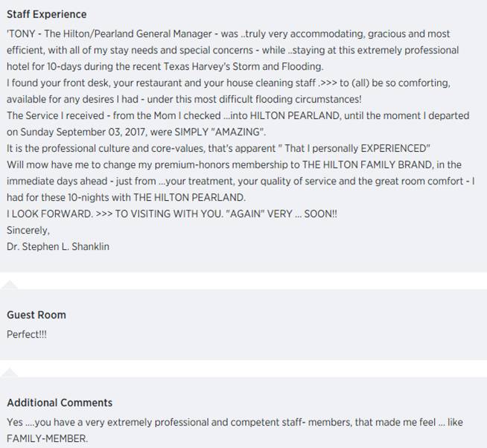Click 'Texas Harvey's Storm and Flooding' phrase
The image size is (487, 448).
(x=244, y=66)
